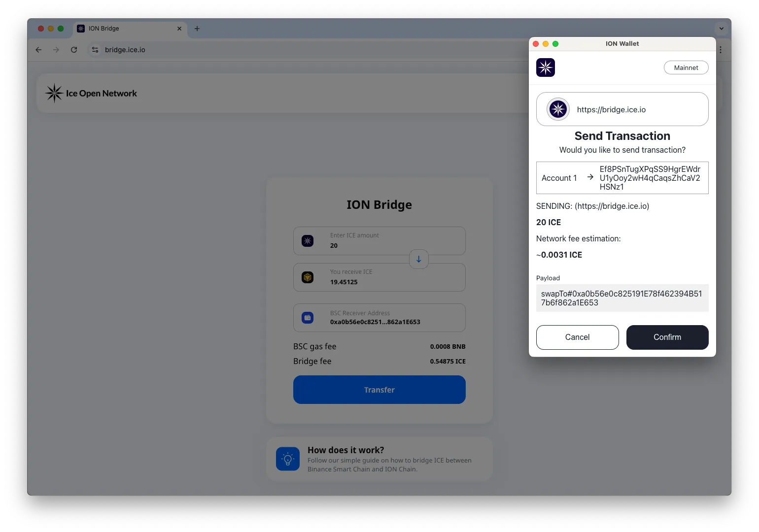Open a new browser tab
The width and height of the screenshot is (759, 532).
pyautogui.click(x=197, y=29)
